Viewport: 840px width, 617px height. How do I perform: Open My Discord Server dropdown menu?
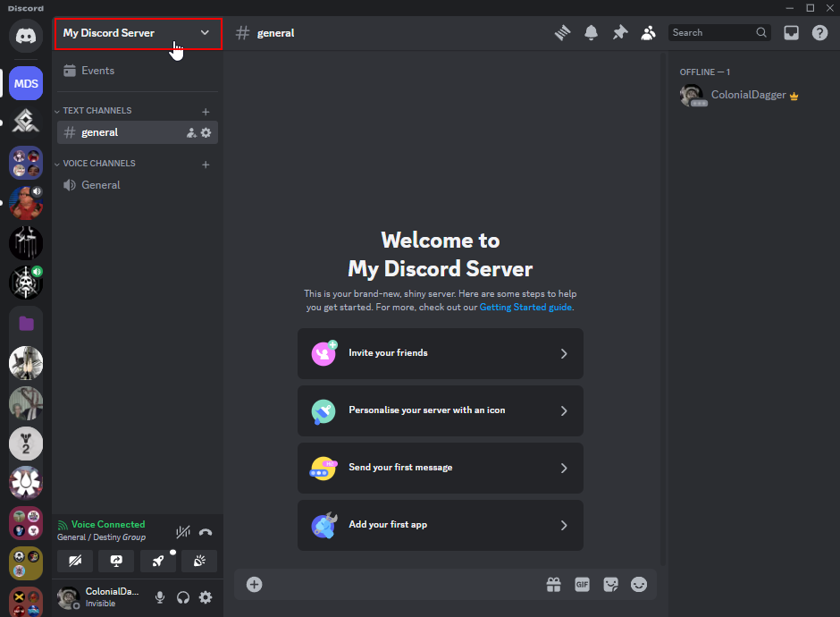coord(139,33)
